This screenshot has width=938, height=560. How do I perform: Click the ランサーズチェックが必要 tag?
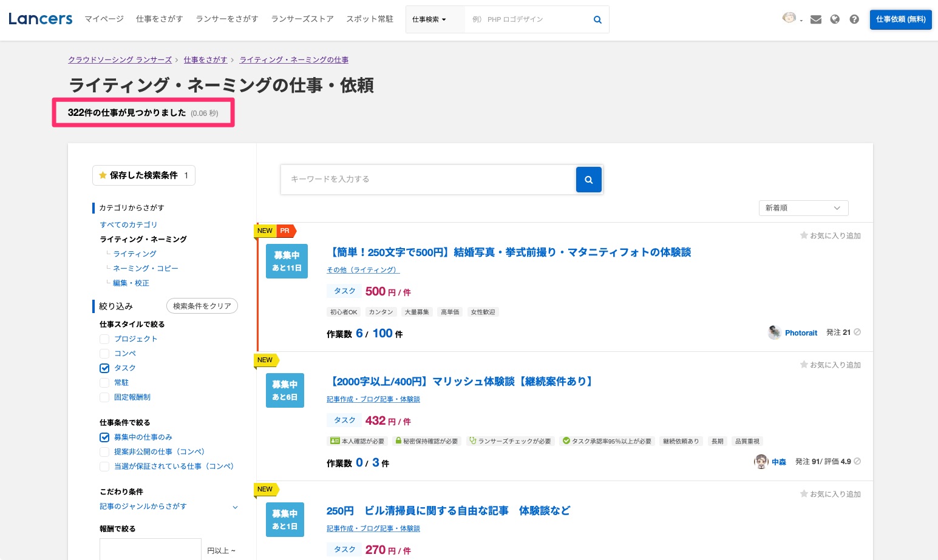510,441
